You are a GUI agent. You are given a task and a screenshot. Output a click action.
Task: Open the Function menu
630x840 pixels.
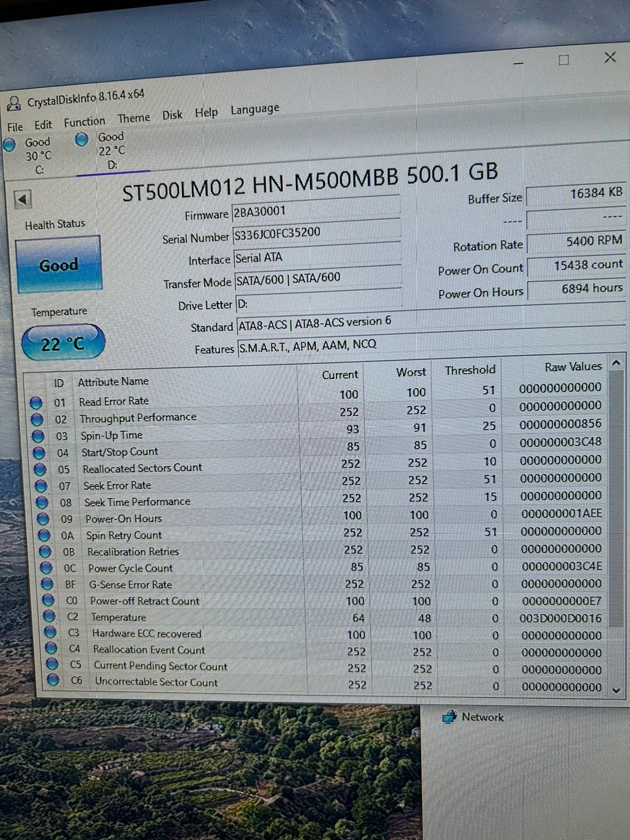(x=85, y=121)
